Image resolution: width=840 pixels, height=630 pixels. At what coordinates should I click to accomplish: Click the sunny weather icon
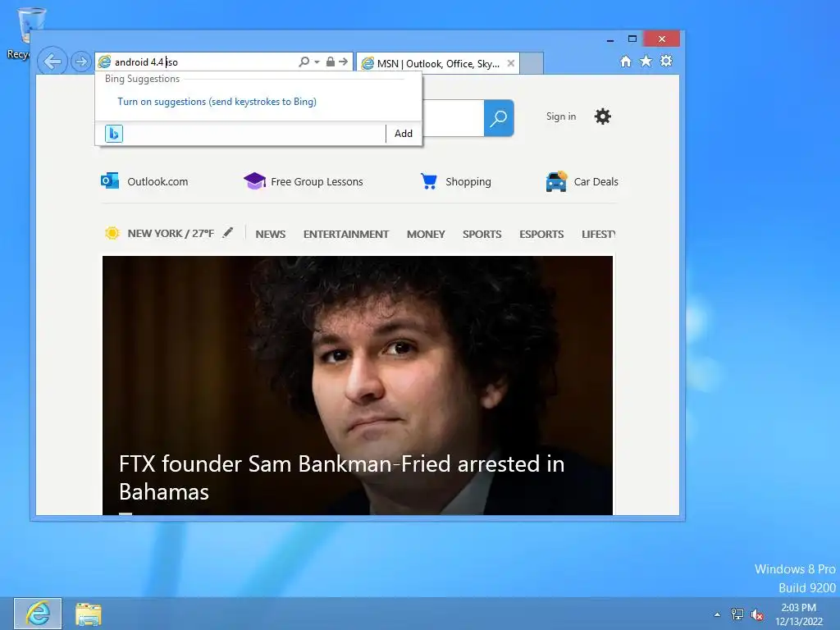[112, 234]
